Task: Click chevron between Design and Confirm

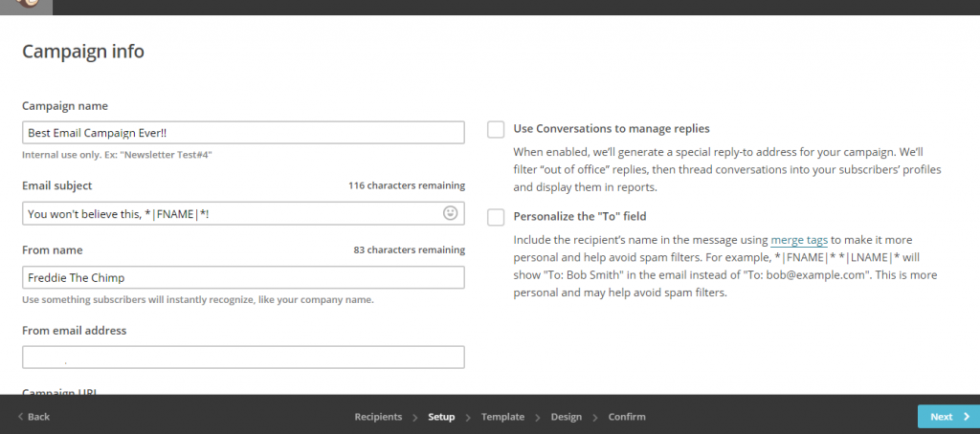Action: 595,417
